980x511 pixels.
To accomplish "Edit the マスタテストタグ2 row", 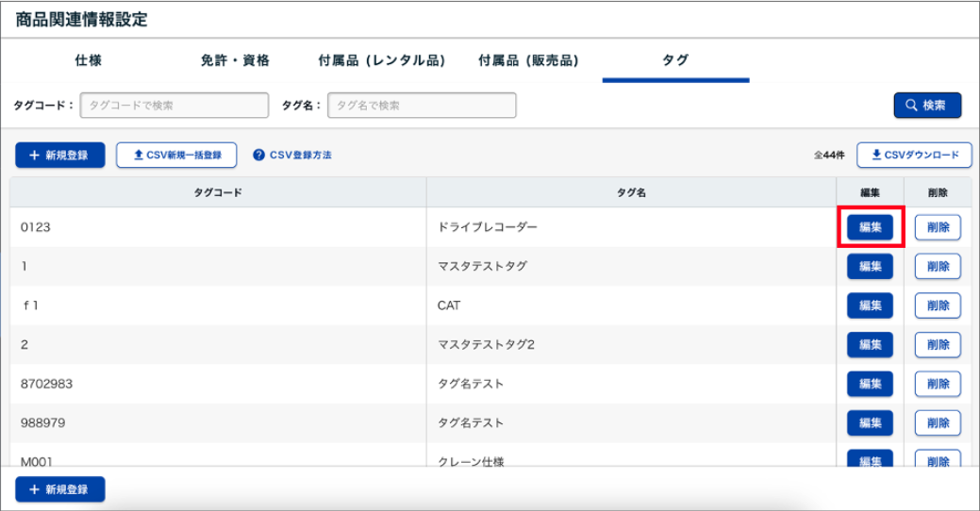I will coord(870,345).
